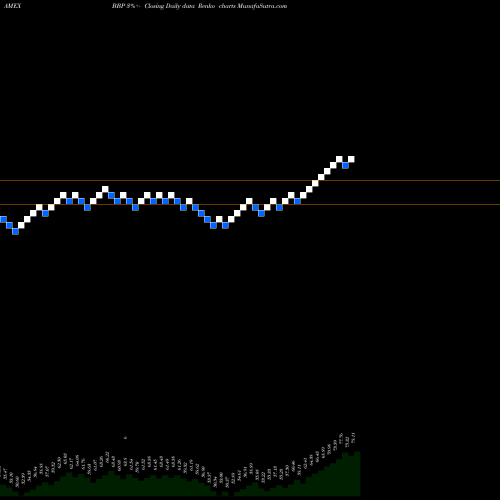
Task: Click the AMEX exchange label
Action: pos(13,6)
